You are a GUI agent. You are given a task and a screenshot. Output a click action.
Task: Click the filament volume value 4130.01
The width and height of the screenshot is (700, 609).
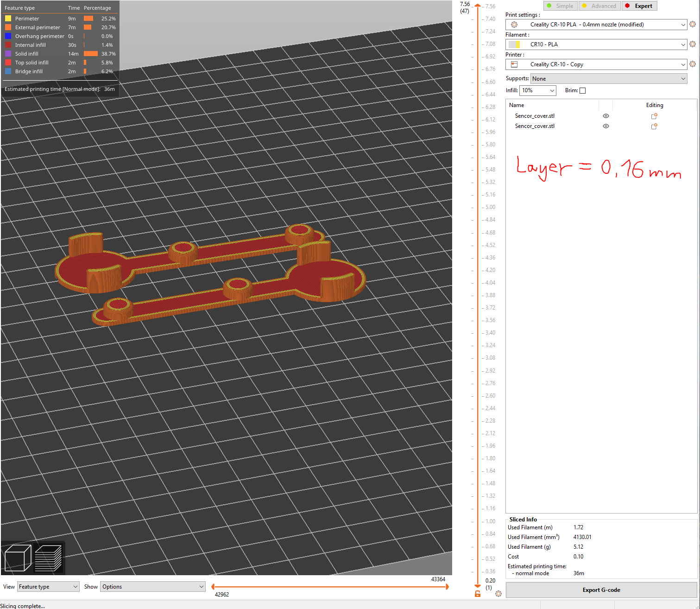582,537
